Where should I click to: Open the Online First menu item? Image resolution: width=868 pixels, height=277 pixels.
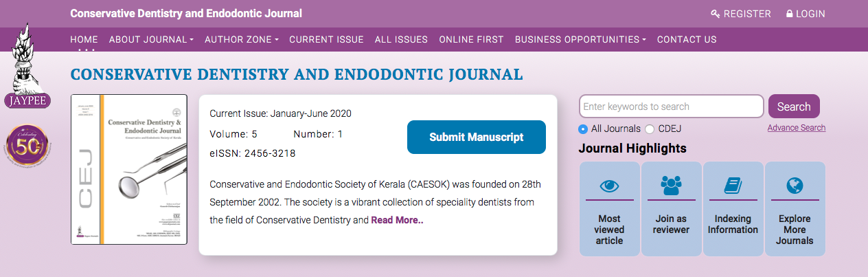(471, 40)
